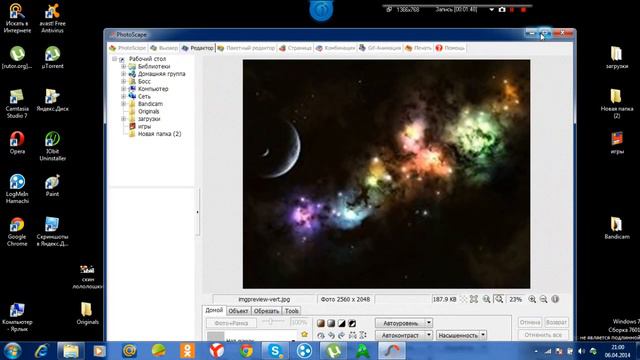The image size is (640, 360).
Task: Click the Отмена undo button
Action: (530, 322)
